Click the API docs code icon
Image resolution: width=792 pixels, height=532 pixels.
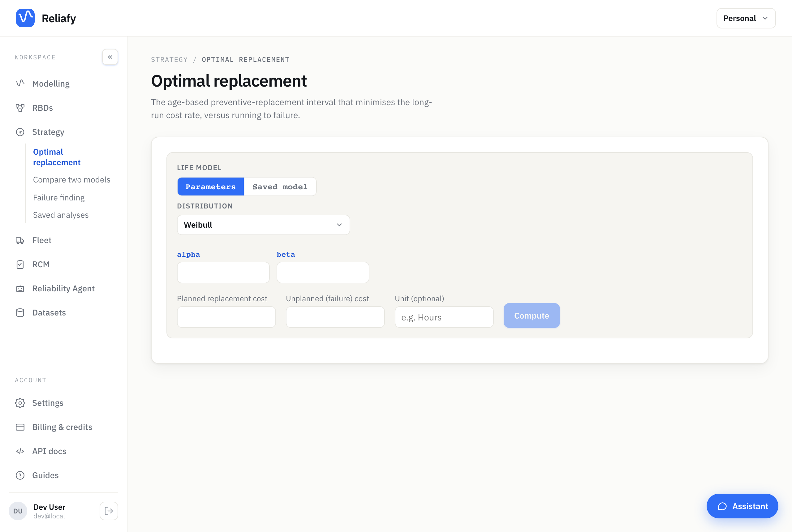tap(20, 451)
